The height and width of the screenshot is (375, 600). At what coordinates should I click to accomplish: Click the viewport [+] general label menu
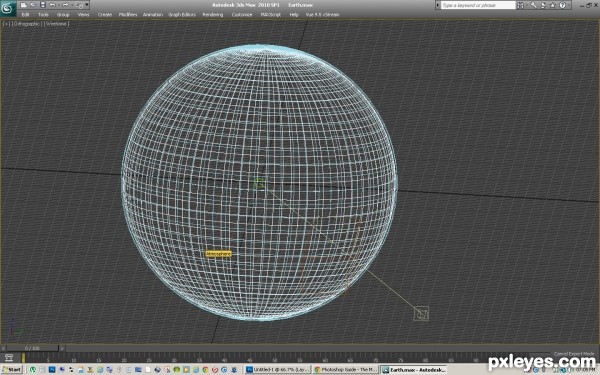pyautogui.click(x=6, y=24)
